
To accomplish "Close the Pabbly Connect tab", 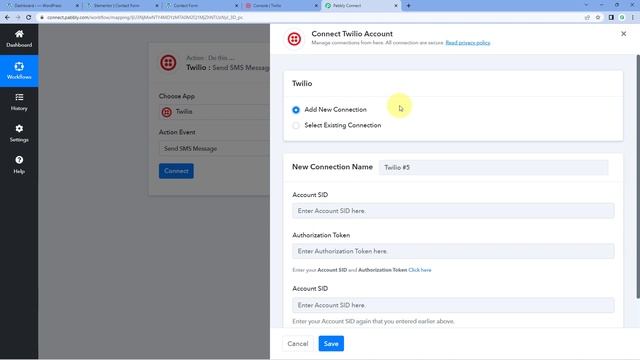I will [x=396, y=6].
